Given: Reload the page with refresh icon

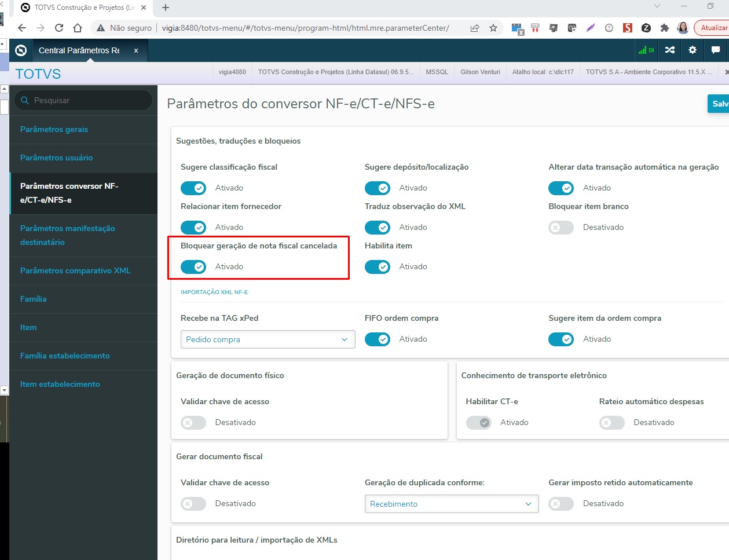Looking at the screenshot, I should 59,28.
